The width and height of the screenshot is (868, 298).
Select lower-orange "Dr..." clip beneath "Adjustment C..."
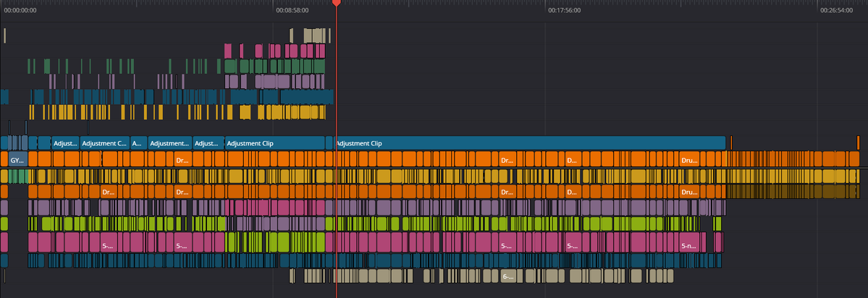[109, 192]
